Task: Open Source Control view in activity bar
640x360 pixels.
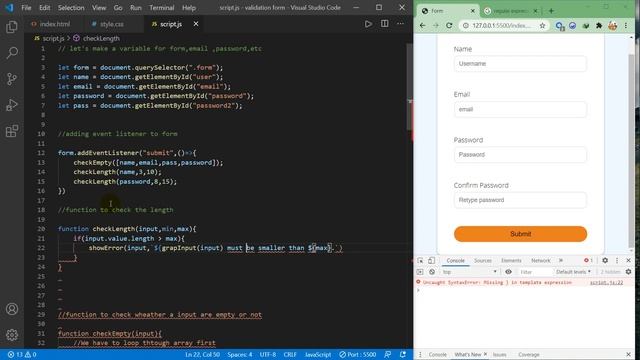Action: [12, 79]
